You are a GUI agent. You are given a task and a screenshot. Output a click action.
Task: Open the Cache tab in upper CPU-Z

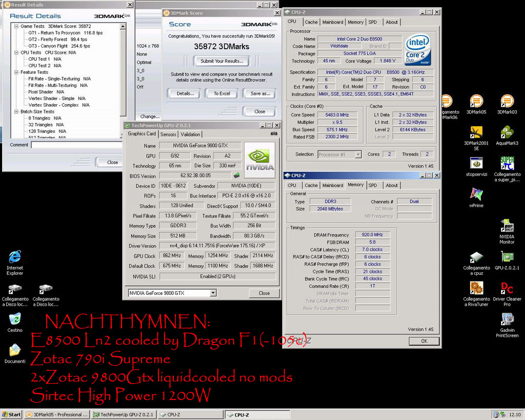click(x=311, y=22)
